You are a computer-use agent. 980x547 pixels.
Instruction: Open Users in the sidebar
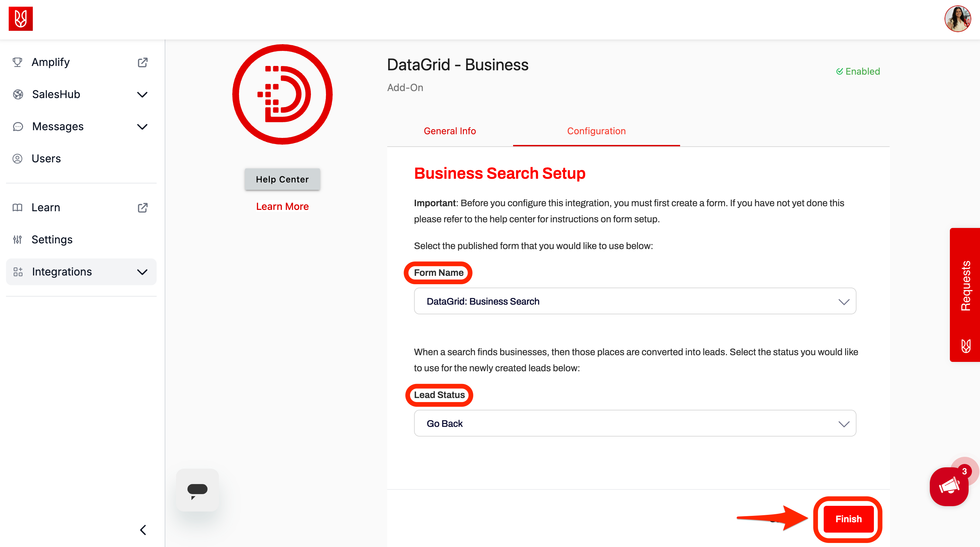46,158
